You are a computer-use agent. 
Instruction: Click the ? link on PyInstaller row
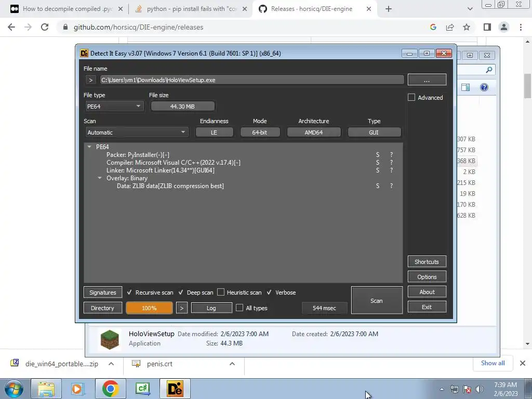(391, 155)
